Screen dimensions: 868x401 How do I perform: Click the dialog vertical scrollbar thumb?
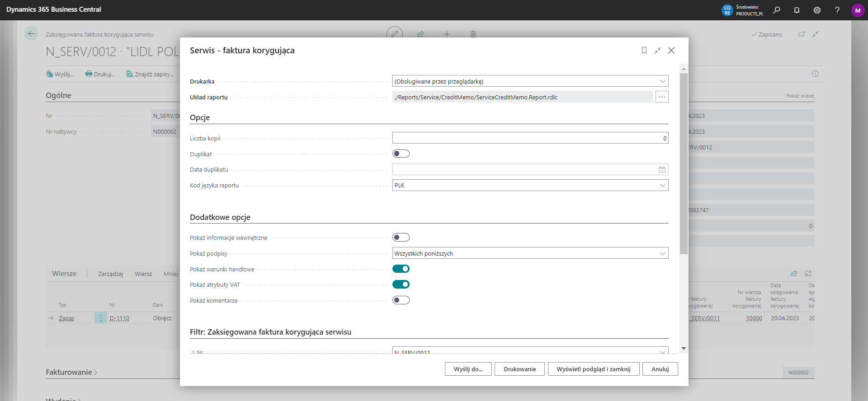[684, 163]
